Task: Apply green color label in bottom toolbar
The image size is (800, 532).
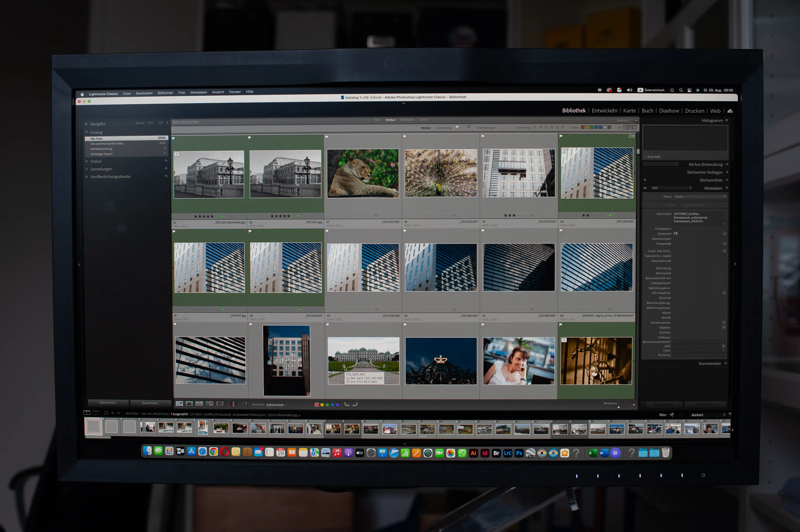Action: [327, 404]
